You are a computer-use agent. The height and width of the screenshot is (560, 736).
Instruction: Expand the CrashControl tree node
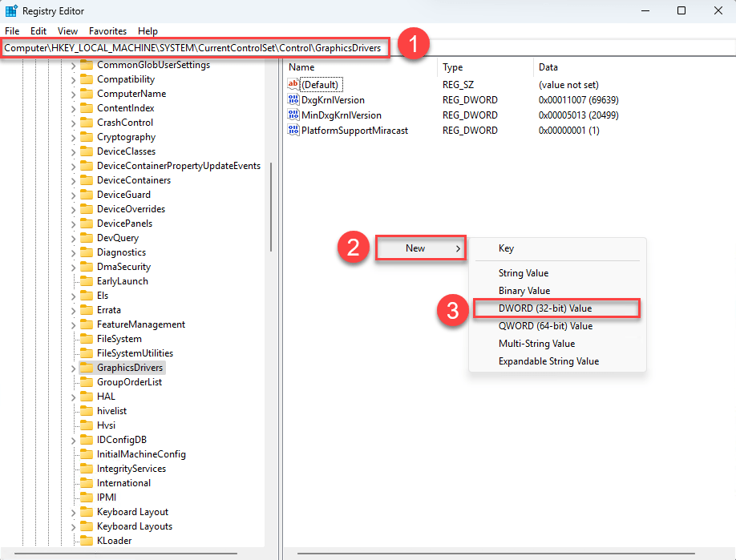[x=73, y=123]
